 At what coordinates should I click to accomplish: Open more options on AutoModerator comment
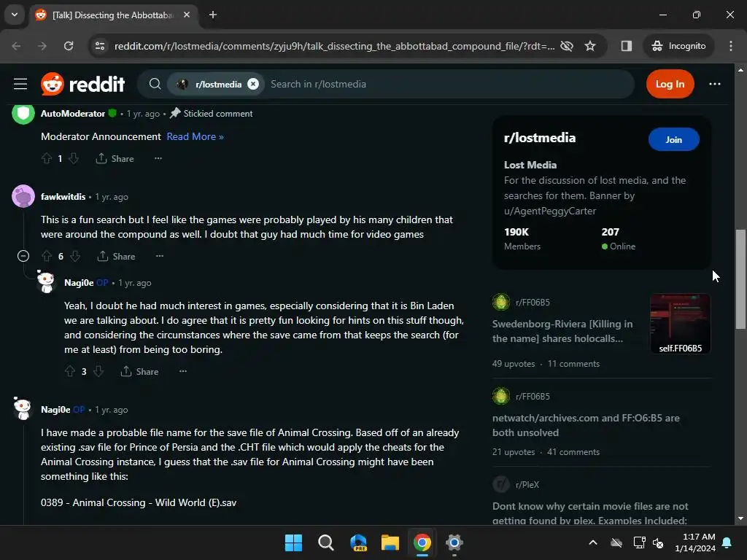point(158,158)
